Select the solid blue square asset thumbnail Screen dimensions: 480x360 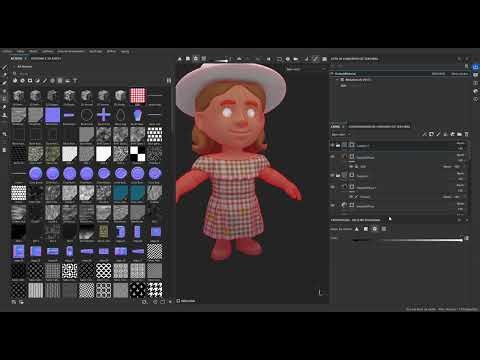(52, 115)
